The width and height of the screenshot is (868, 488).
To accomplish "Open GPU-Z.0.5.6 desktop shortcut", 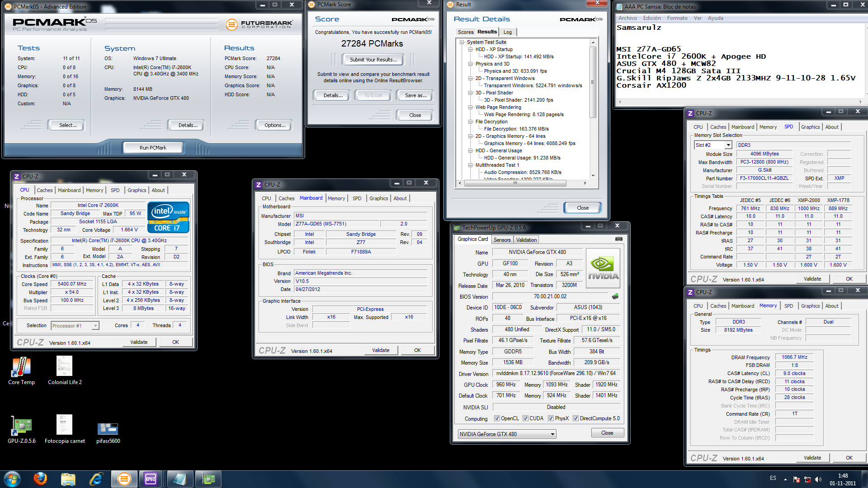I will click(21, 429).
